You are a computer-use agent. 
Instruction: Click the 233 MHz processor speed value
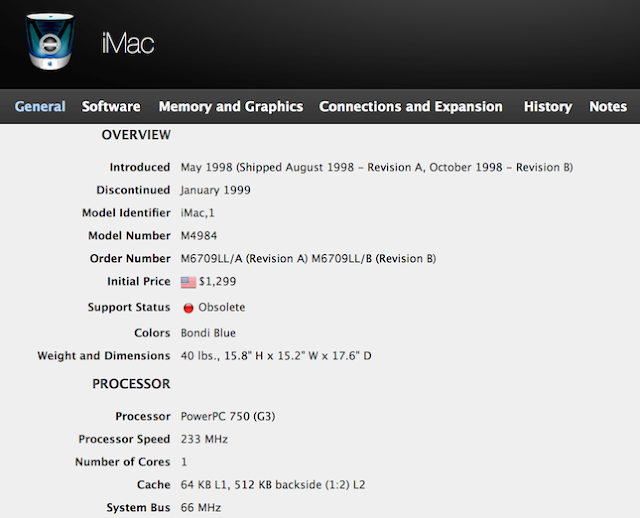[204, 439]
